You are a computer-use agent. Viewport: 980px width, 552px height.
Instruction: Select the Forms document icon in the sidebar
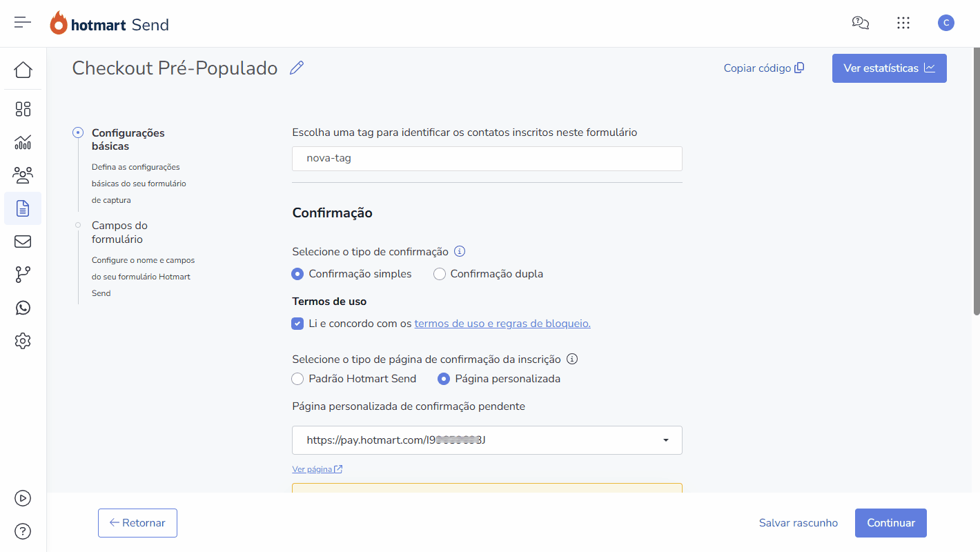pos(23,208)
